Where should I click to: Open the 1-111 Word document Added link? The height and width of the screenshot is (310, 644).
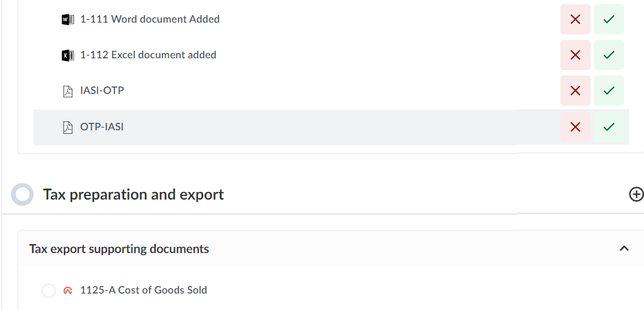150,19
